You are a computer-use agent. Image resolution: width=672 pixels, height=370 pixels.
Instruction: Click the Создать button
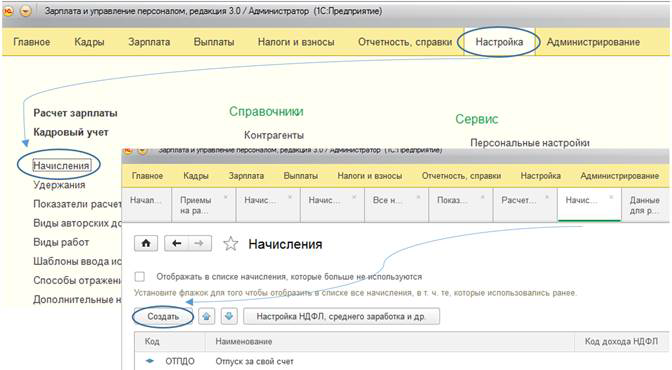click(x=163, y=316)
